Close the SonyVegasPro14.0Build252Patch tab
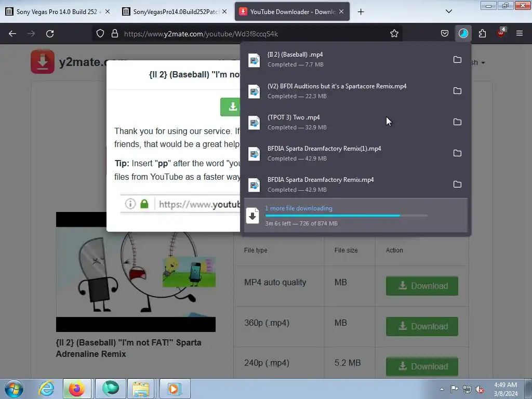 (x=224, y=11)
